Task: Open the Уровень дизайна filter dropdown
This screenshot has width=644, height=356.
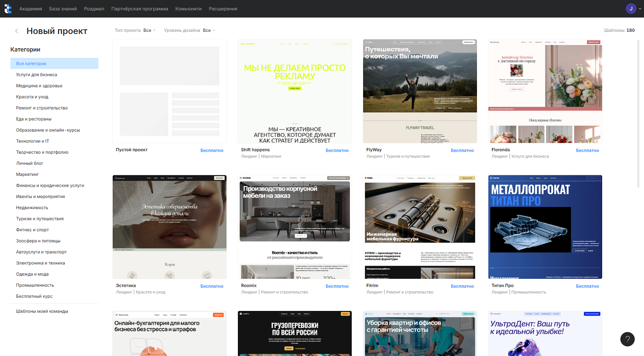Action: 190,30
